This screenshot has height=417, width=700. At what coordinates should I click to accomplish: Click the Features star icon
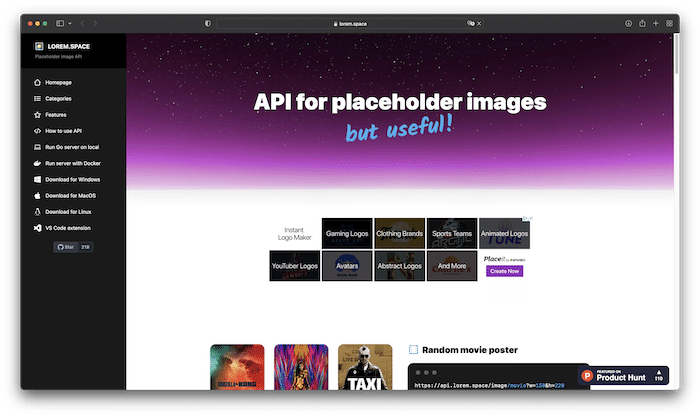[x=37, y=115]
